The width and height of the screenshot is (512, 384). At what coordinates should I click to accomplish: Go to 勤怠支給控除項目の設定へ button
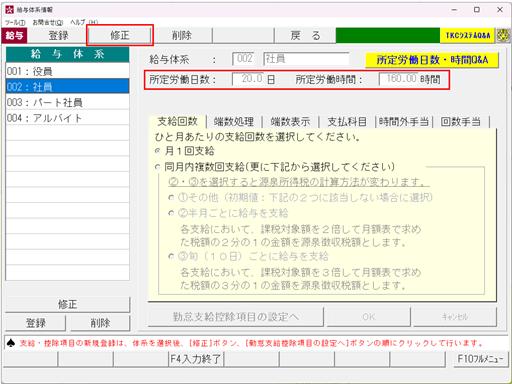pos(236,317)
